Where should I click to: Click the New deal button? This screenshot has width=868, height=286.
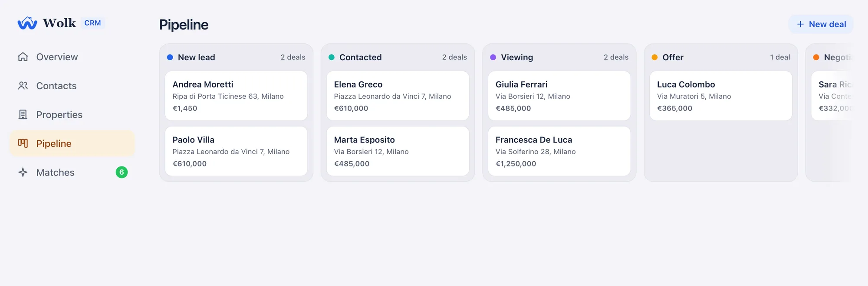(821, 24)
